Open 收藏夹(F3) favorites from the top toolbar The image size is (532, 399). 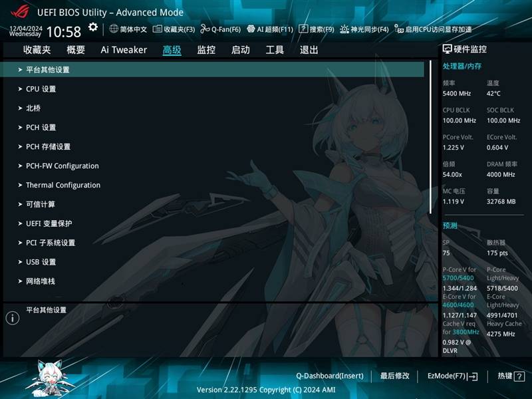158,29
